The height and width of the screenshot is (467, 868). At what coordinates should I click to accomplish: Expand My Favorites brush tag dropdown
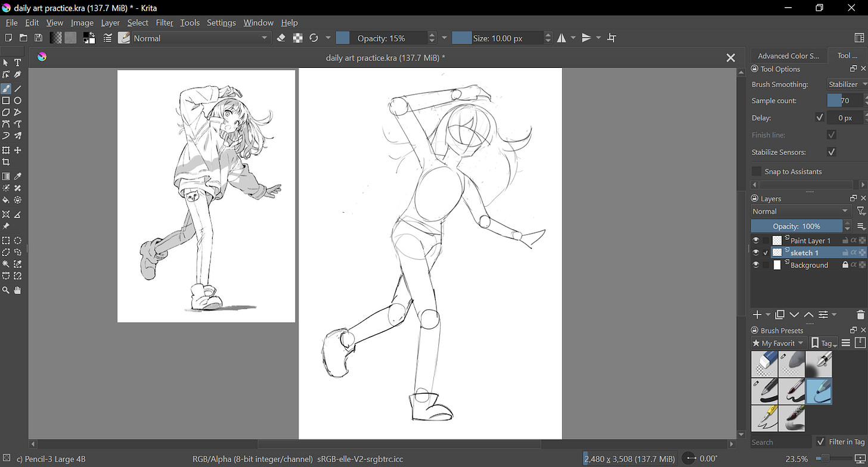click(x=779, y=343)
